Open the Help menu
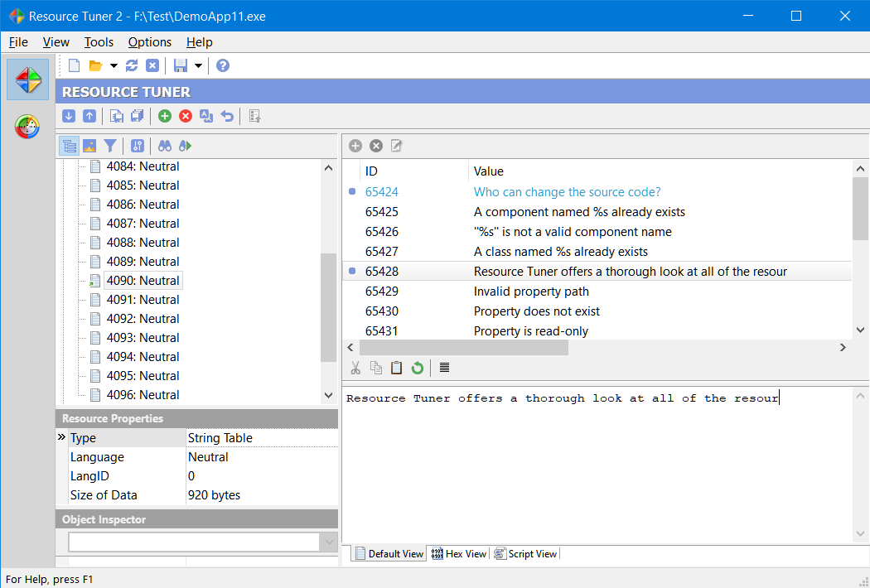The height and width of the screenshot is (588, 870). (199, 42)
